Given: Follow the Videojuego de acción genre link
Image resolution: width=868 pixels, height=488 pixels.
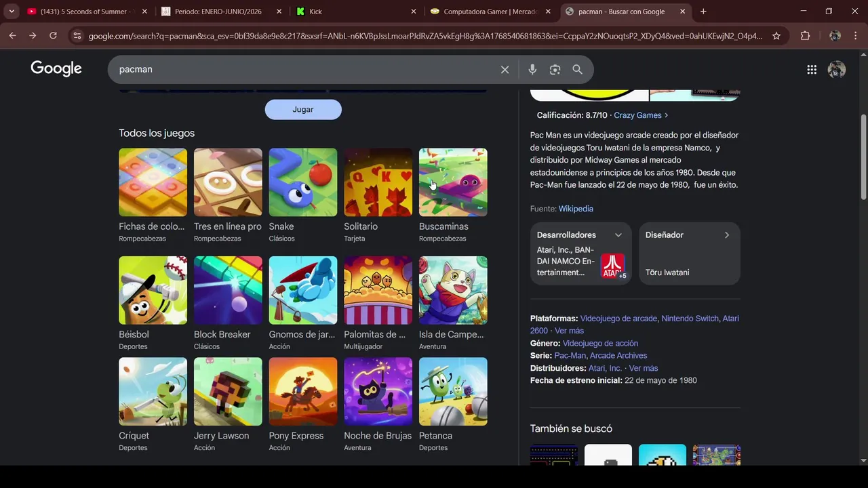Looking at the screenshot, I should [600, 344].
